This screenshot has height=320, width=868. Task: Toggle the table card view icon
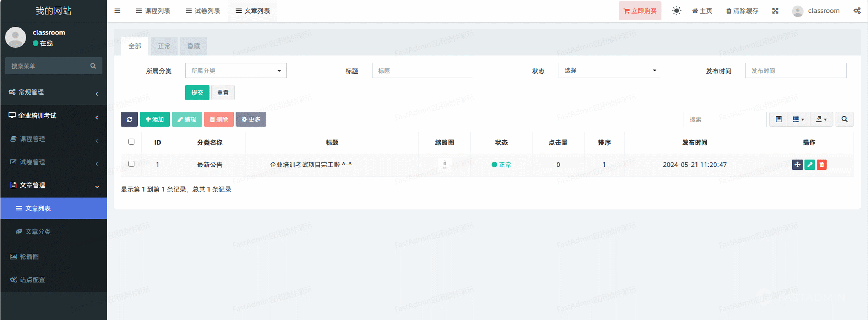[779, 119]
